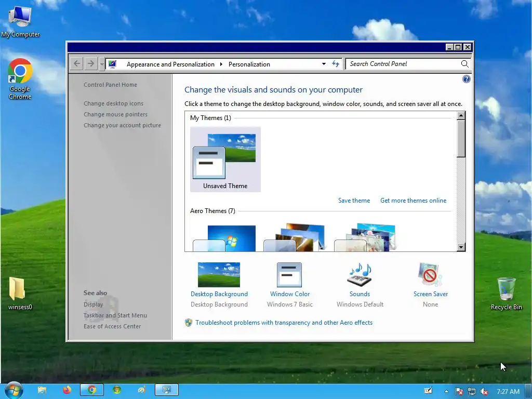532x399 pixels.
Task: Select the Windows 7 Aero theme thumbnail
Action: pyautogui.click(x=224, y=238)
